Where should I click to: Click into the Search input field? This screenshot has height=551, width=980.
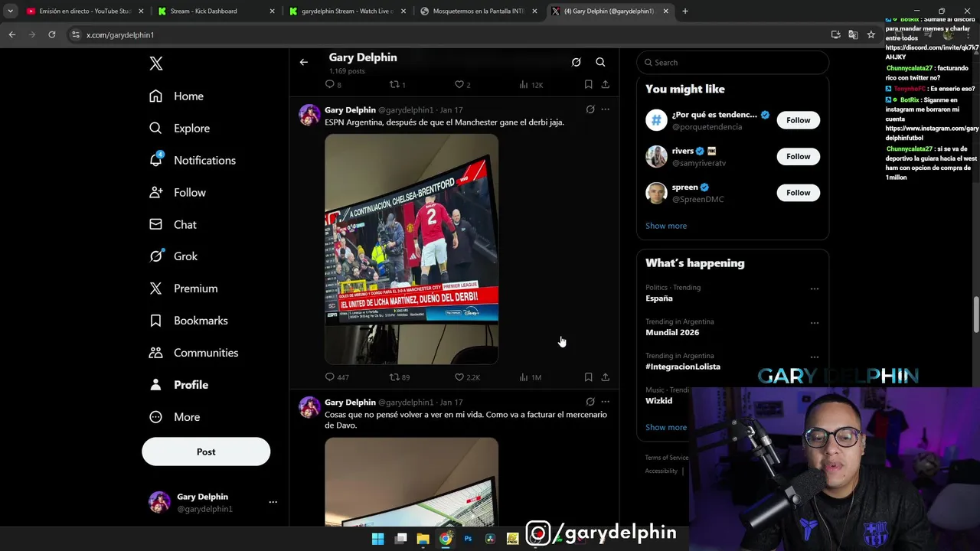[733, 62]
